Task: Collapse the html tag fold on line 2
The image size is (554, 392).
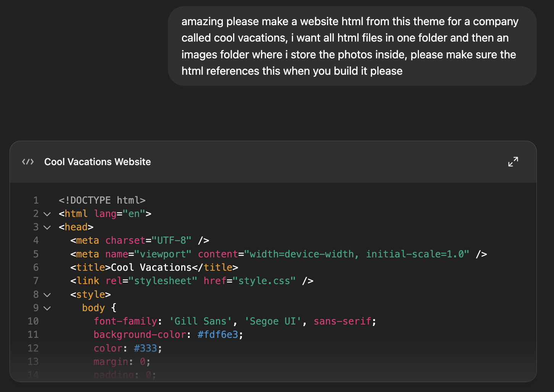Action: (47, 214)
